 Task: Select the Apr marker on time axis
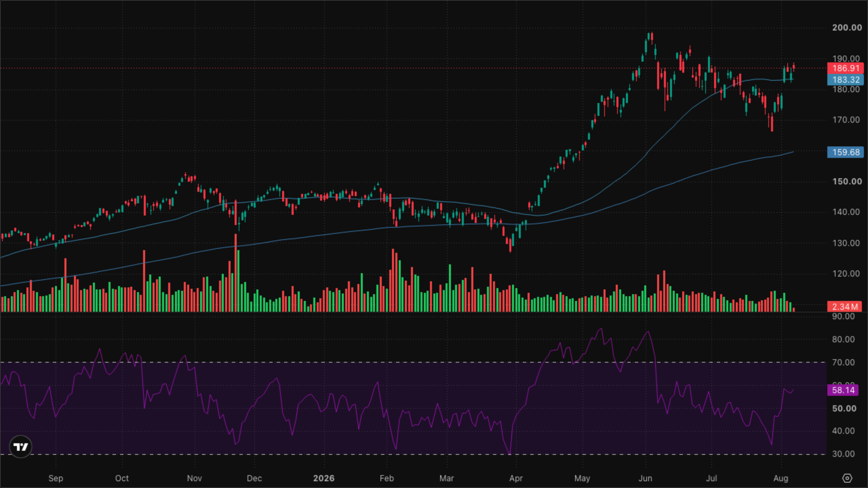[516, 478]
